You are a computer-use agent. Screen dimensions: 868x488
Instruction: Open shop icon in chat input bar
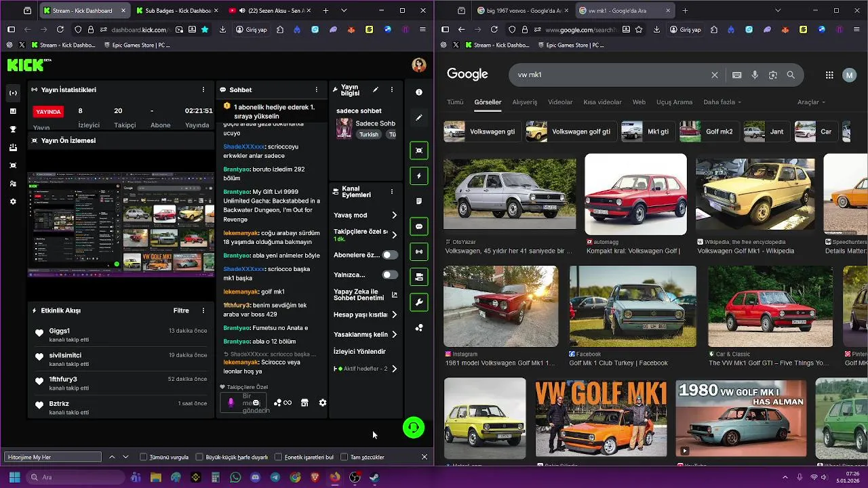(304, 403)
